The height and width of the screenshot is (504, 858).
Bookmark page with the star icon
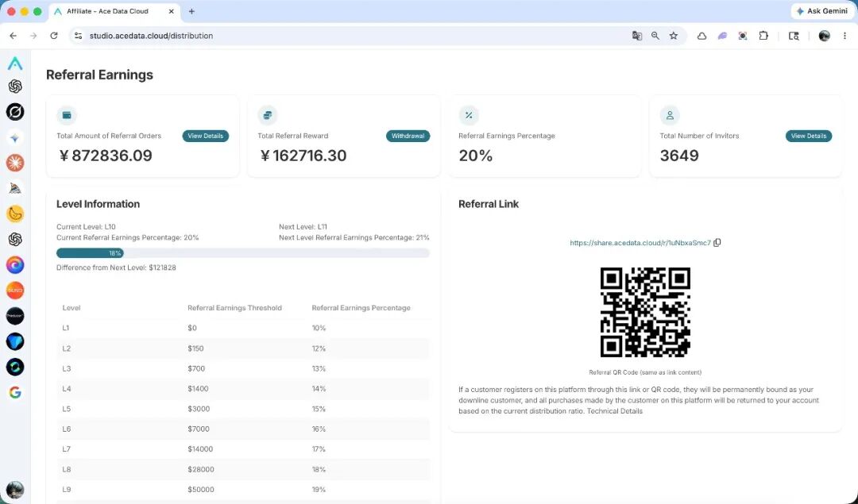pyautogui.click(x=674, y=36)
